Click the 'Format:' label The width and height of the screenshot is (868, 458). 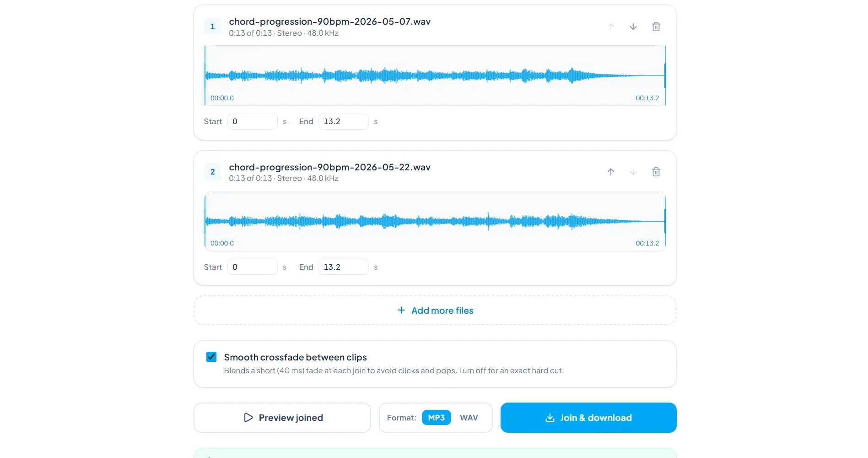pyautogui.click(x=401, y=418)
